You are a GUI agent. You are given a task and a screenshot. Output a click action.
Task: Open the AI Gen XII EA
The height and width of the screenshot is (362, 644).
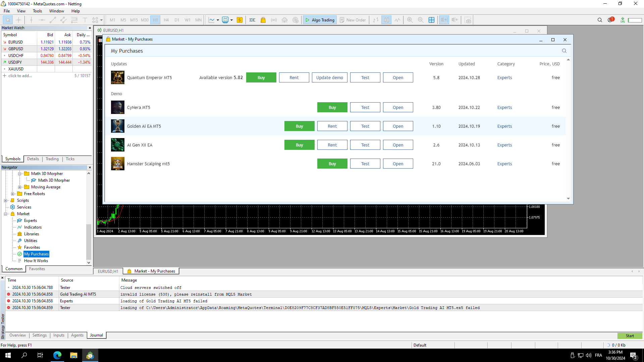[398, 145]
